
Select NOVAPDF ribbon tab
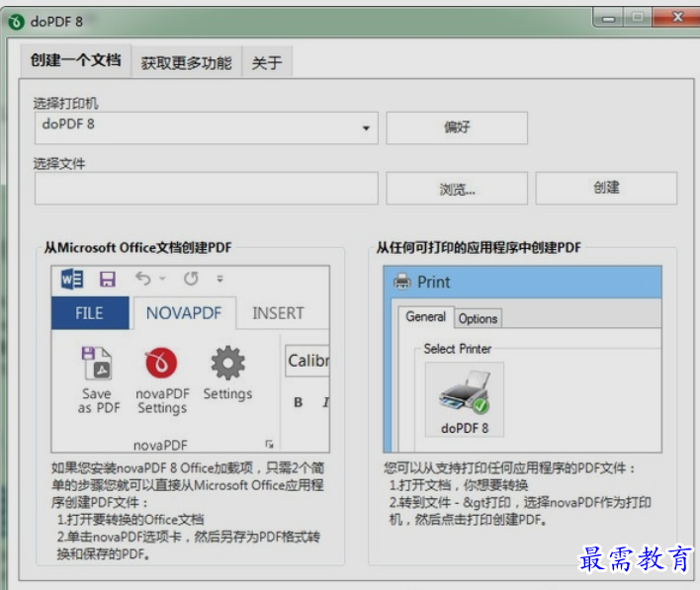(184, 313)
